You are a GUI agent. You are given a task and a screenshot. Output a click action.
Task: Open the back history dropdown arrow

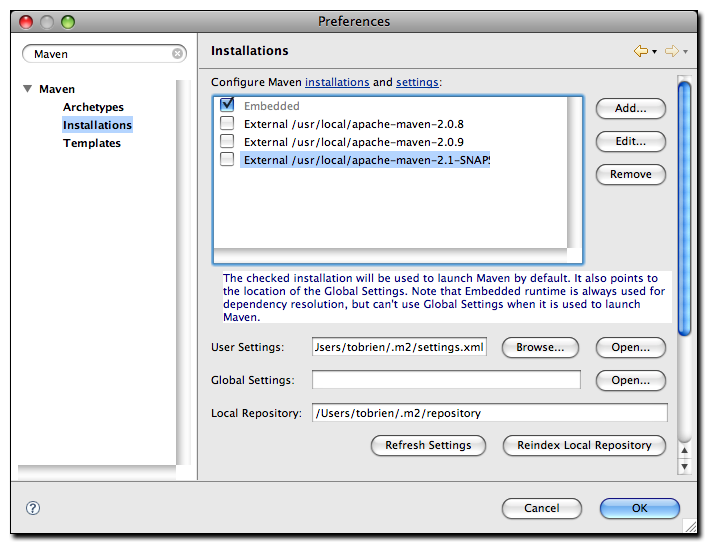pos(654,52)
